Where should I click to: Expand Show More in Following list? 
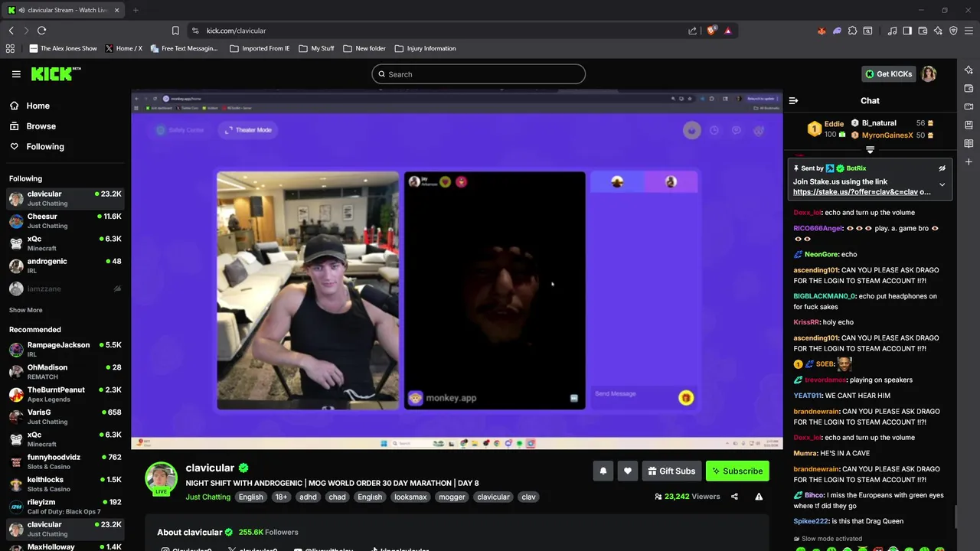click(x=25, y=310)
